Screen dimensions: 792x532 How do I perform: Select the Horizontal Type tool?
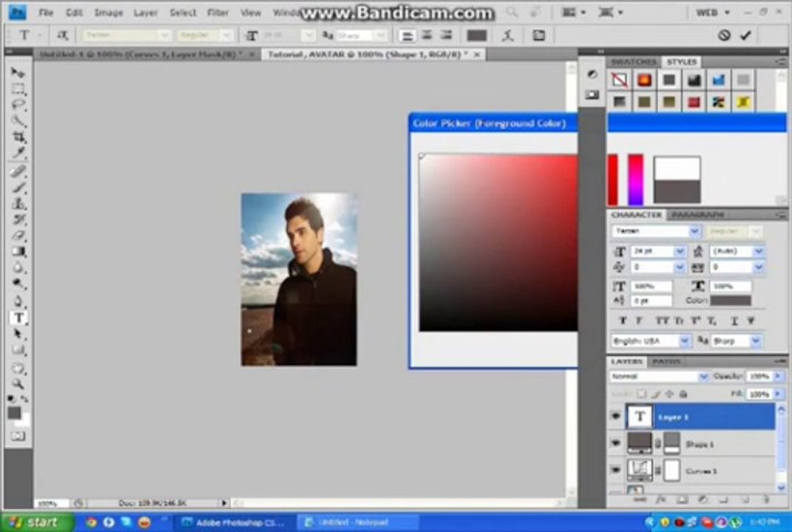click(x=18, y=318)
